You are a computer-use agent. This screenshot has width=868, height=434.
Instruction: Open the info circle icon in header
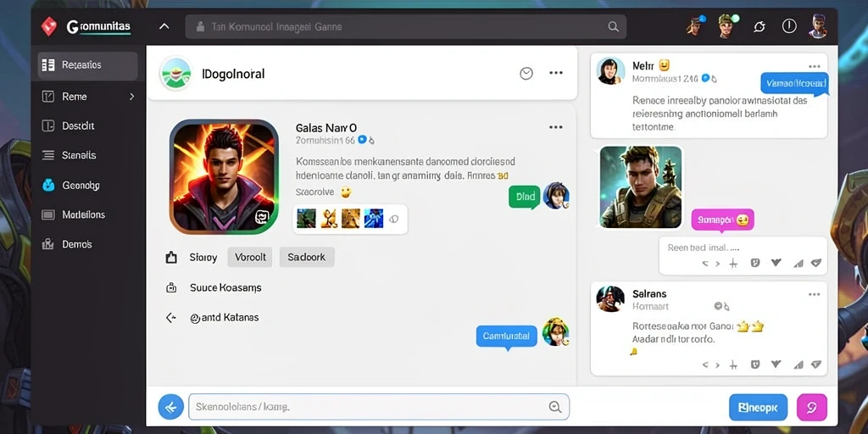tap(789, 26)
